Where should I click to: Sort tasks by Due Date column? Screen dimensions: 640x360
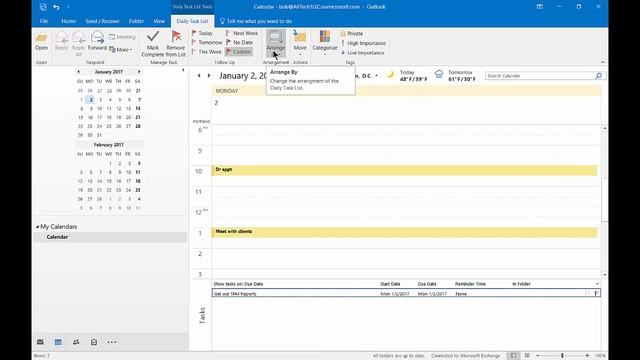pos(427,284)
